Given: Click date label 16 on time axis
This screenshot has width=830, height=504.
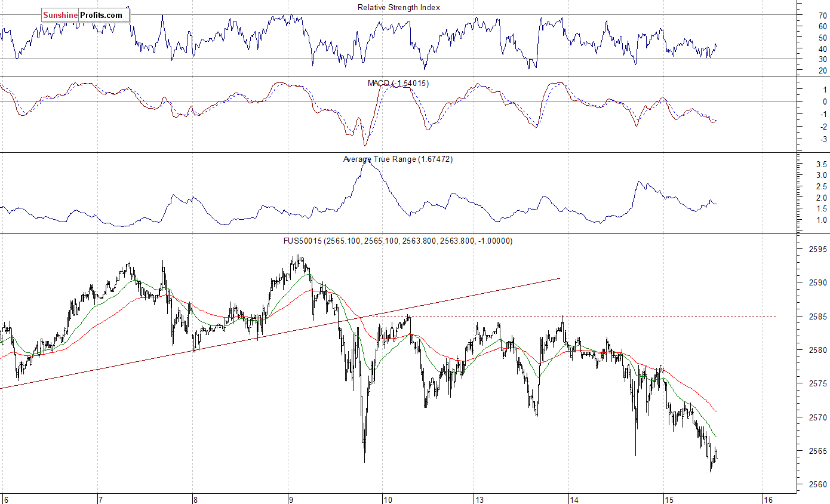Looking at the screenshot, I should tap(768, 499).
